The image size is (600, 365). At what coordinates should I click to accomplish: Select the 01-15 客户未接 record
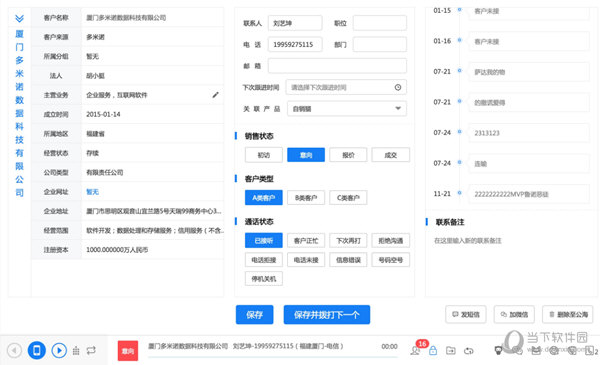528,11
